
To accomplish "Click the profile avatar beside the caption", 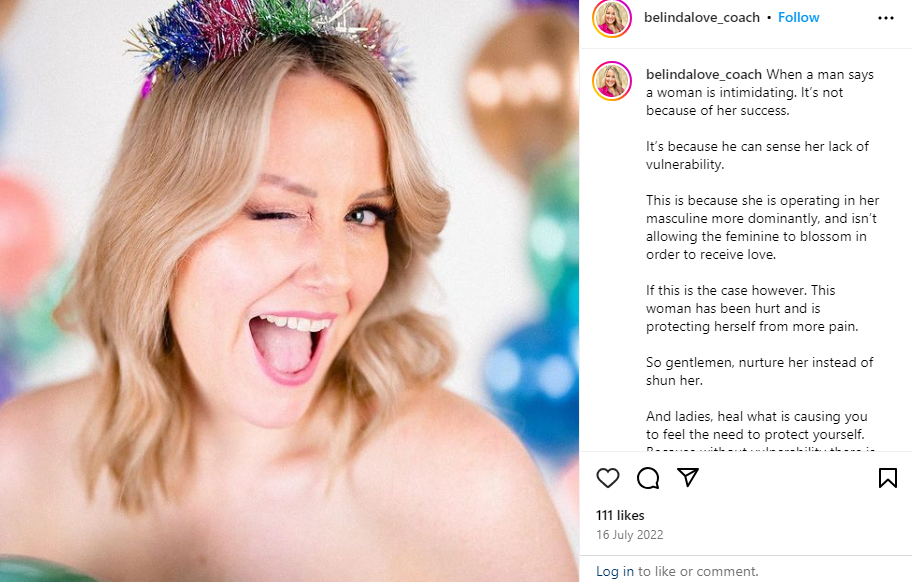I will click(612, 81).
